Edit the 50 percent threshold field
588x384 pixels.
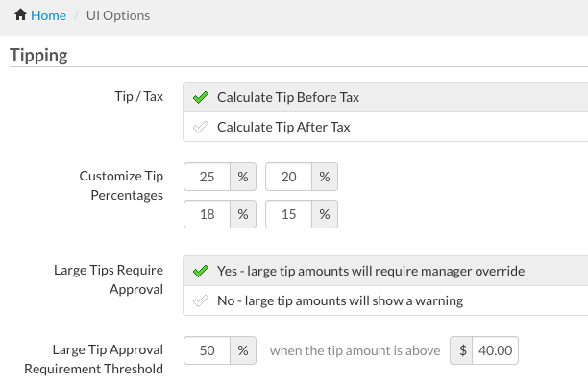[207, 350]
